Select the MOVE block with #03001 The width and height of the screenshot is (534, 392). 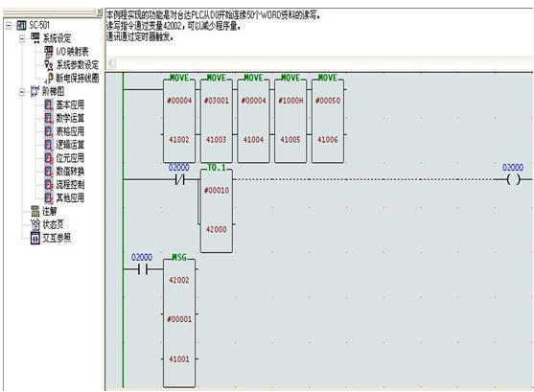(x=217, y=119)
